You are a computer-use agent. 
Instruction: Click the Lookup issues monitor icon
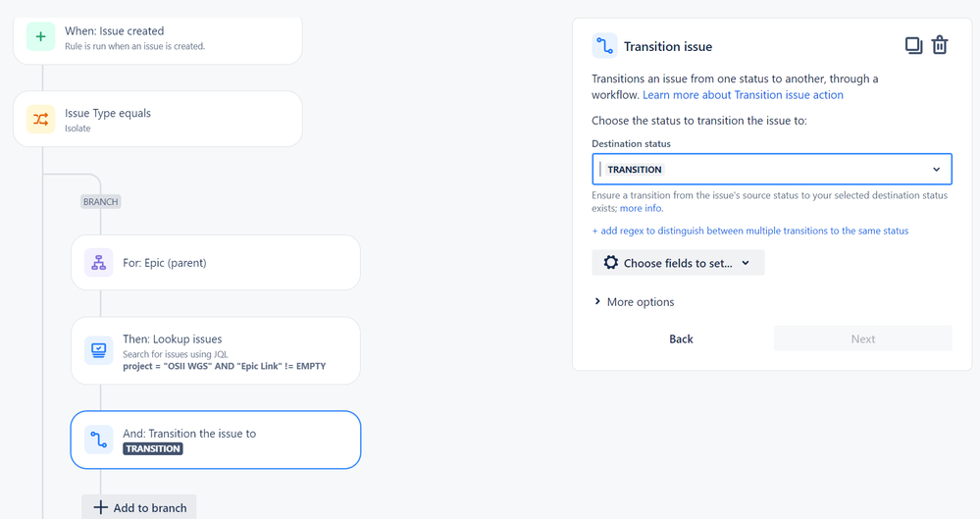point(99,350)
